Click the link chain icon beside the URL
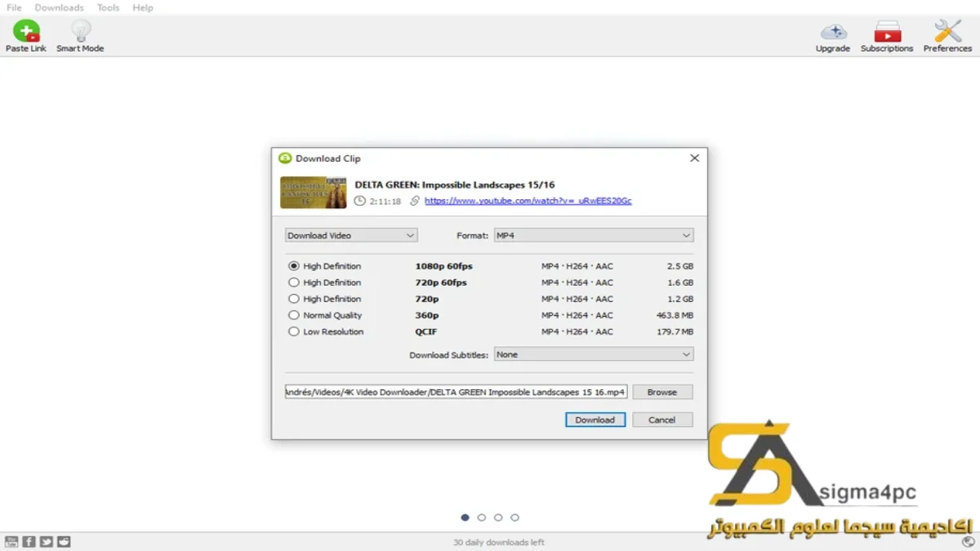The image size is (980, 551). (415, 201)
